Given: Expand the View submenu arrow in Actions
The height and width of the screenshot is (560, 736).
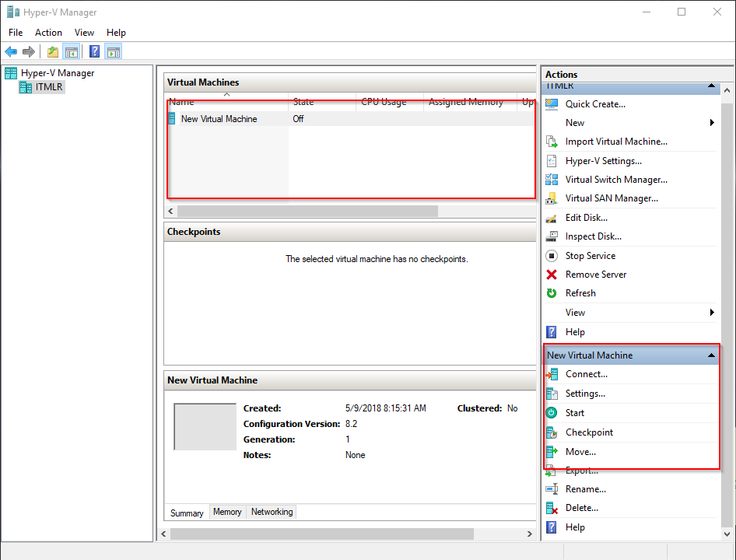Looking at the screenshot, I should [712, 313].
